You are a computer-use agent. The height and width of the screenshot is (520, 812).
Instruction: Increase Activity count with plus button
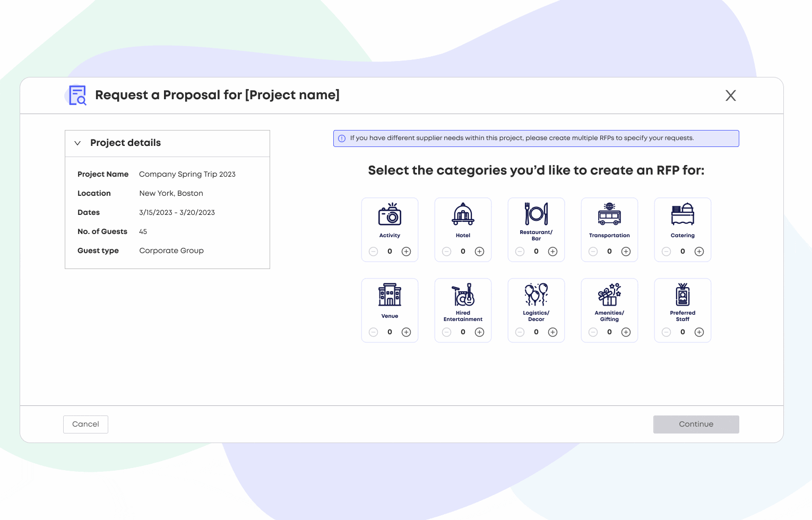click(406, 252)
